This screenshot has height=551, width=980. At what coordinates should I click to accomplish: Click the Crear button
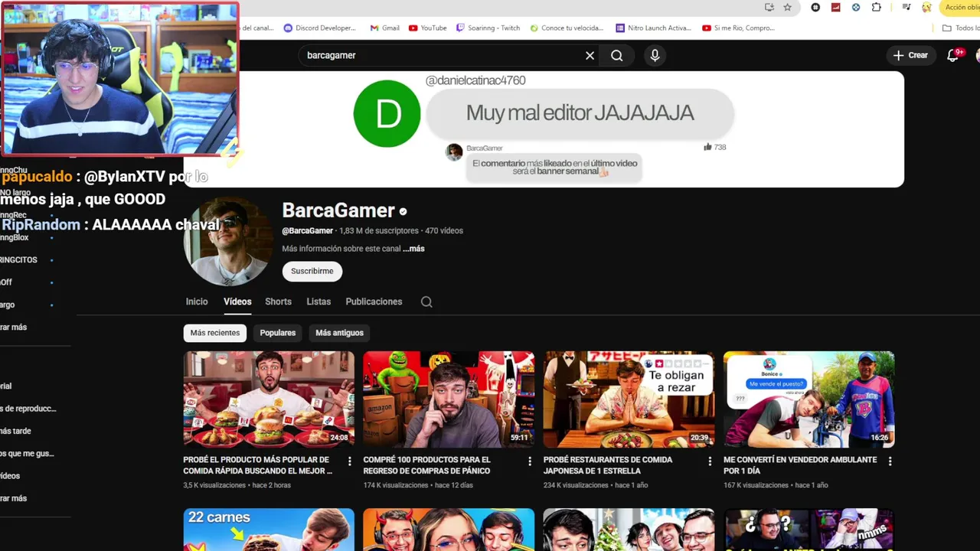pyautogui.click(x=910, y=55)
